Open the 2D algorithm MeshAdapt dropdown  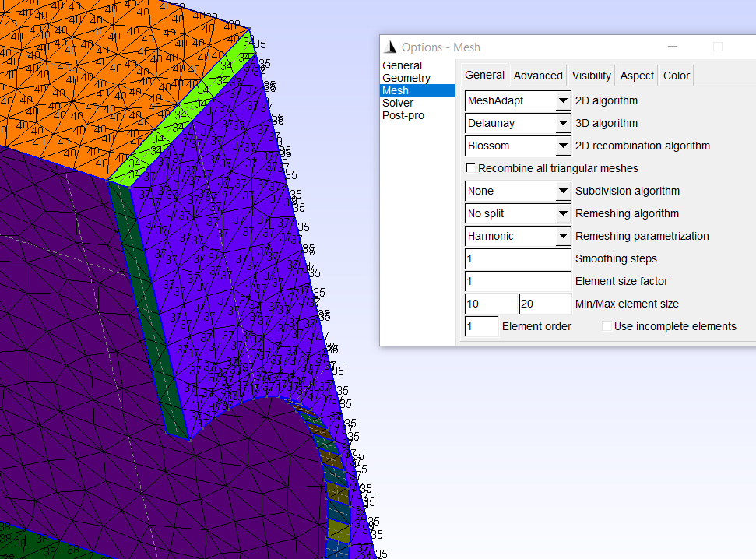click(518, 100)
